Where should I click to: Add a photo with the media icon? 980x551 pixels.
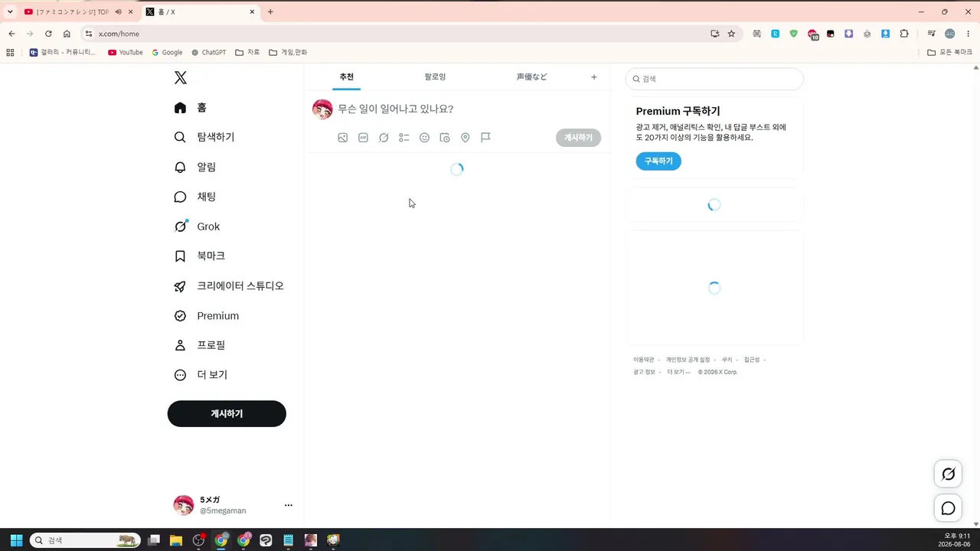coord(343,138)
